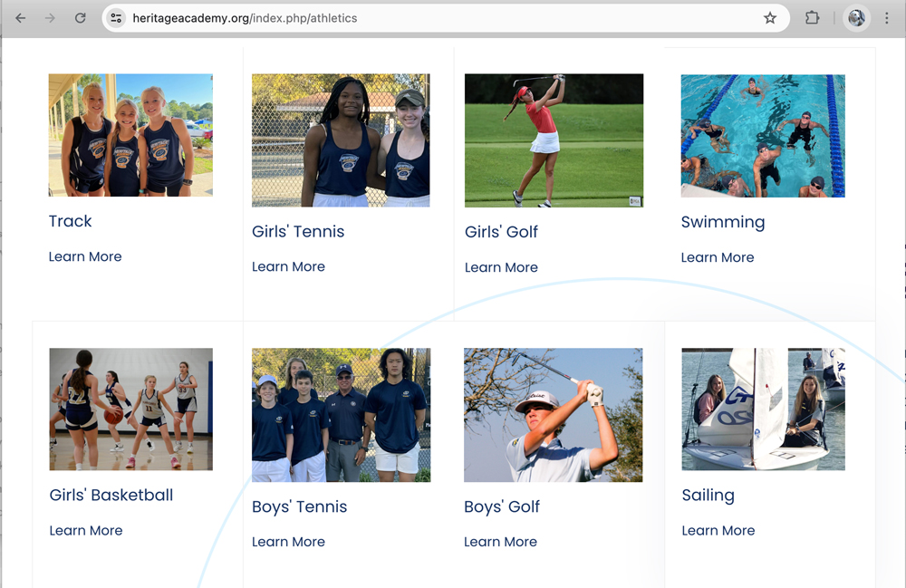Bookmark this page with star icon
Viewport: 906px width, 588px height.
click(770, 18)
